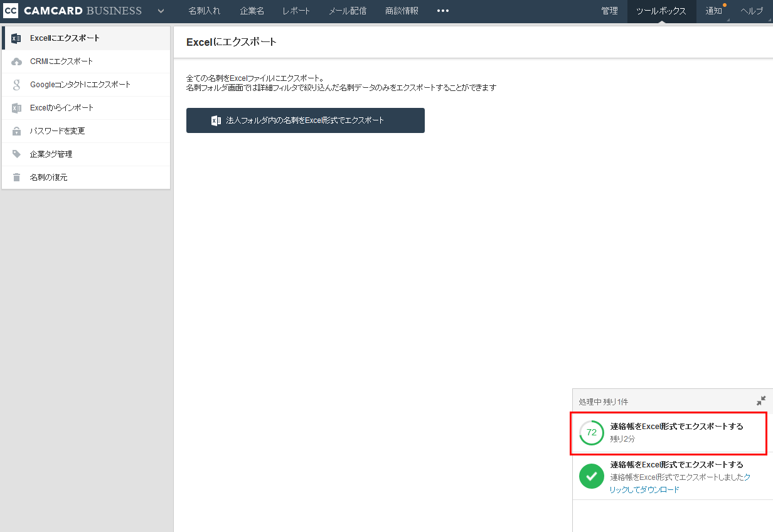This screenshot has width=773, height=532.
Task: Open Excelからインポート
Action: (87, 108)
